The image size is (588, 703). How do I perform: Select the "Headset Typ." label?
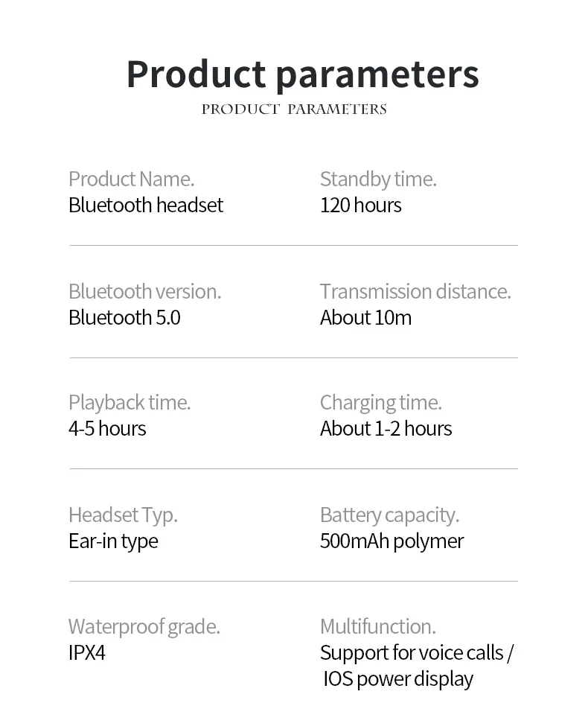pos(123,515)
